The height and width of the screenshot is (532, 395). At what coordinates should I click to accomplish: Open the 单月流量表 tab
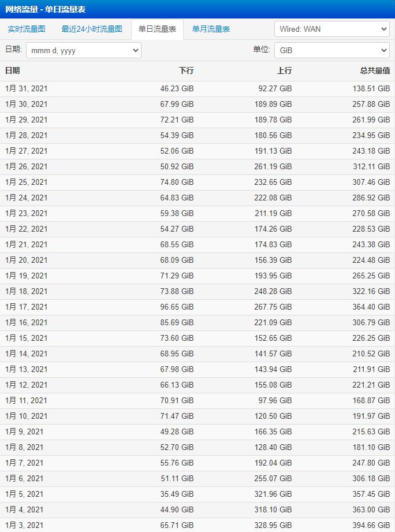(211, 29)
